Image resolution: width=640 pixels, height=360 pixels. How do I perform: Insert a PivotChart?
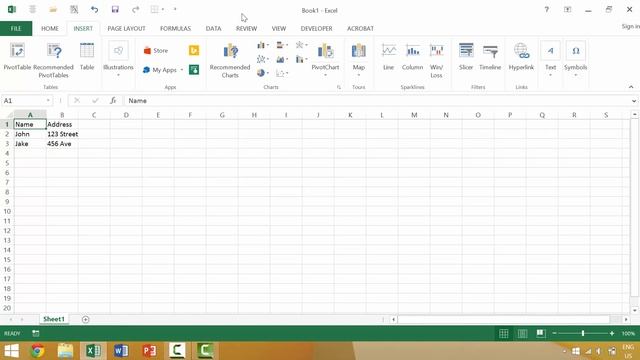click(325, 55)
